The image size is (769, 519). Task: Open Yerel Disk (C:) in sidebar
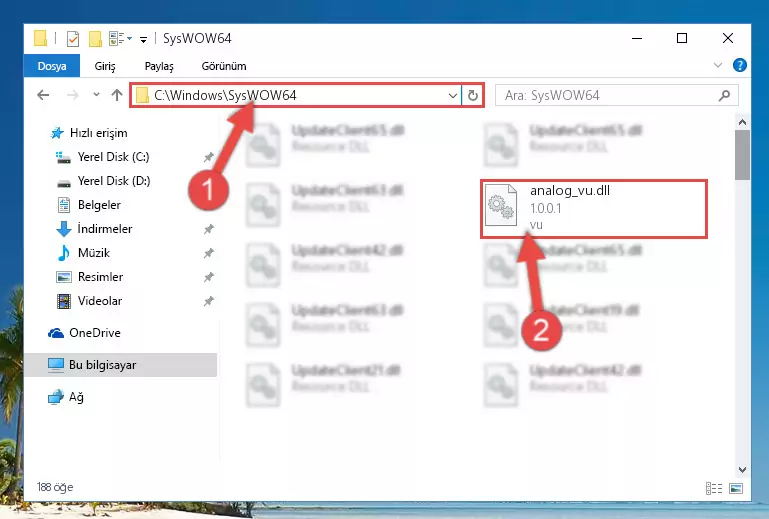[113, 157]
